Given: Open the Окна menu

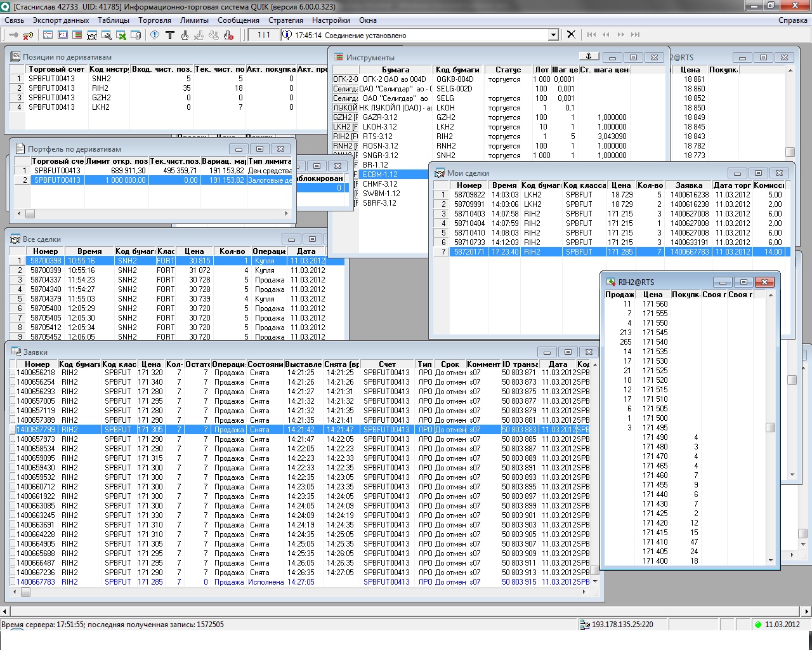Looking at the screenshot, I should tap(368, 20).
